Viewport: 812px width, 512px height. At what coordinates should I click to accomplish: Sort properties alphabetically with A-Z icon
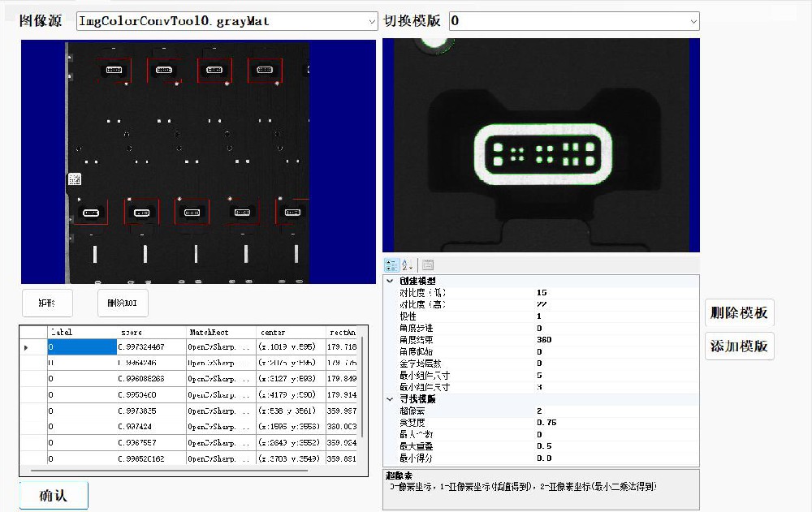click(407, 265)
